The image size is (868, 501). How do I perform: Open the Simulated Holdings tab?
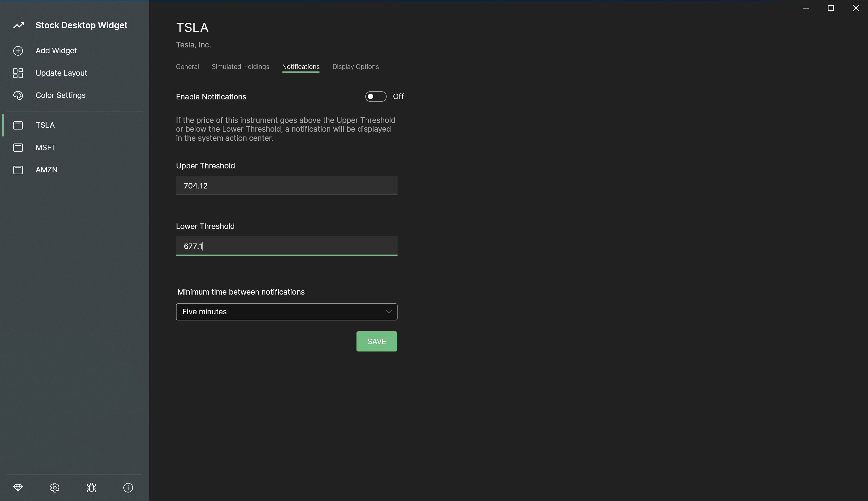[240, 67]
